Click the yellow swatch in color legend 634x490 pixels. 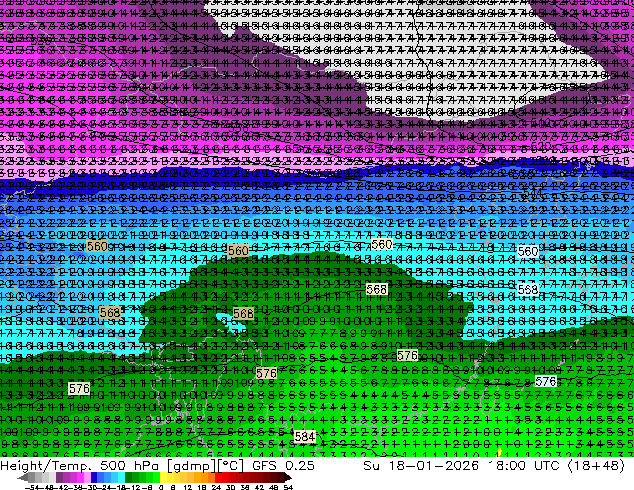pos(163,477)
